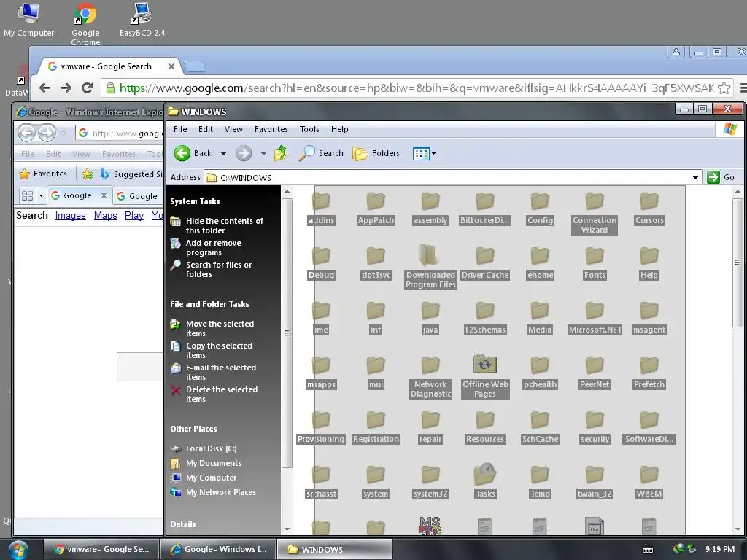This screenshot has width=747, height=560.
Task: Select the Tasks scheduled folder icon
Action: coord(485,474)
